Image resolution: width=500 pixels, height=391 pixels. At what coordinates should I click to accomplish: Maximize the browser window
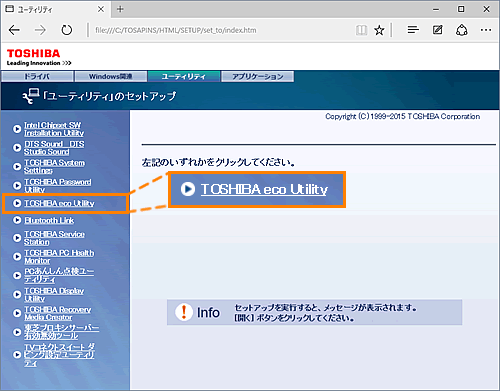[x=461, y=9]
